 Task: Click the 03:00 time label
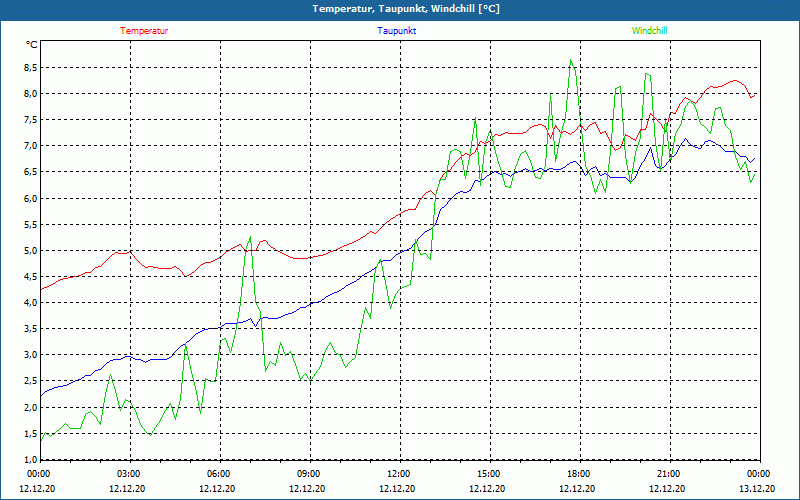click(x=128, y=474)
